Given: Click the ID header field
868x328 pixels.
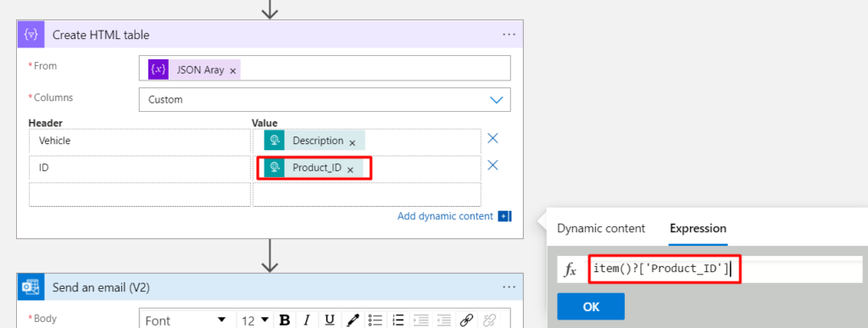Looking at the screenshot, I should tap(140, 168).
